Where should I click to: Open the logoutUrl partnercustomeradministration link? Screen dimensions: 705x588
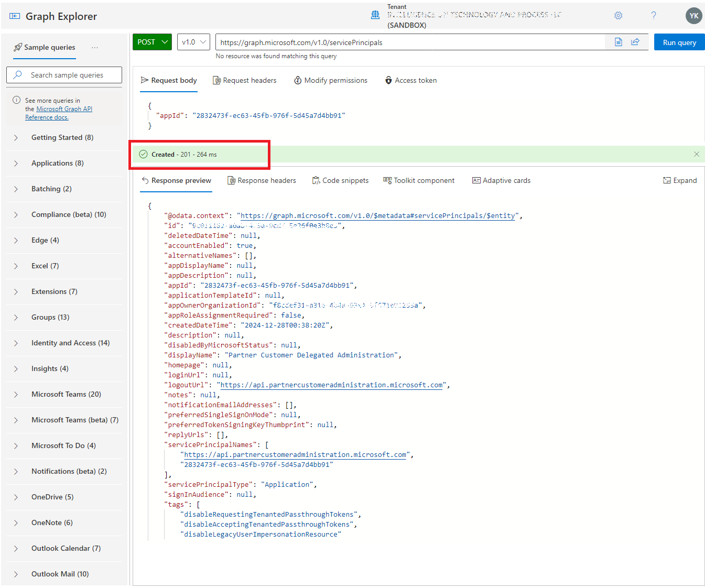331,385
